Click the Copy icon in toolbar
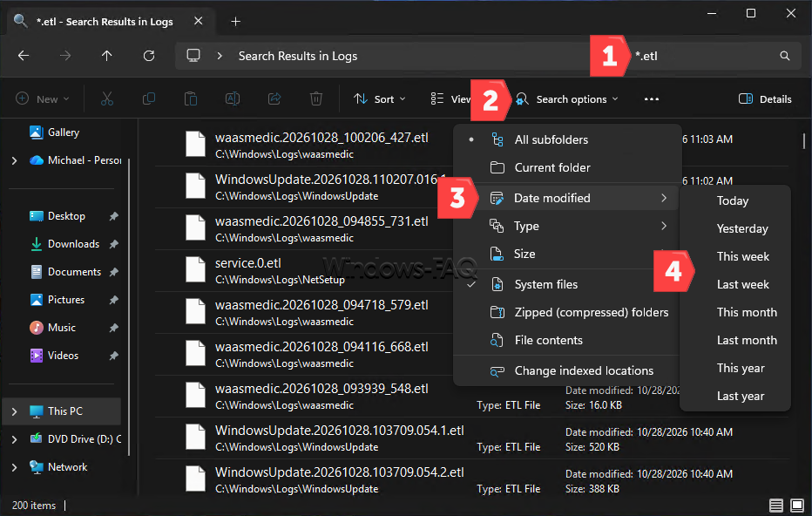This screenshot has width=812, height=516. tap(149, 98)
